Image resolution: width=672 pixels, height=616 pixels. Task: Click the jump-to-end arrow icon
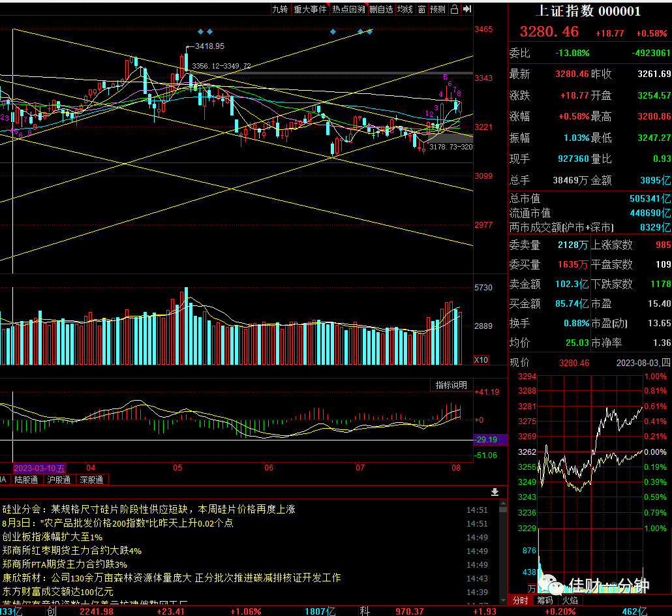[x=467, y=9]
